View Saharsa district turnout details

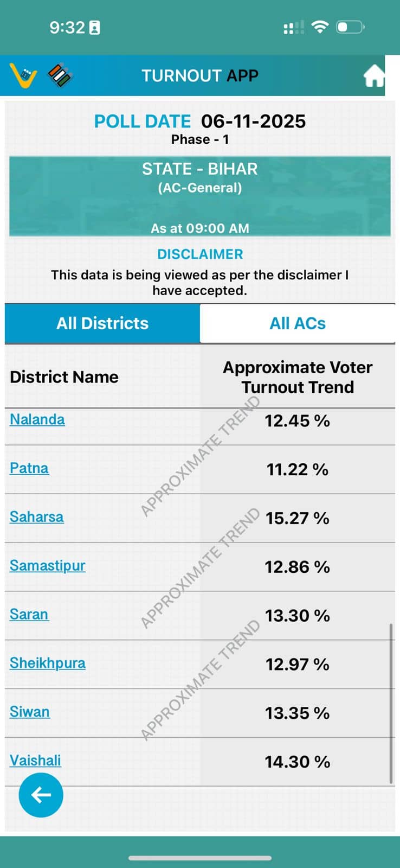pyautogui.click(x=37, y=517)
